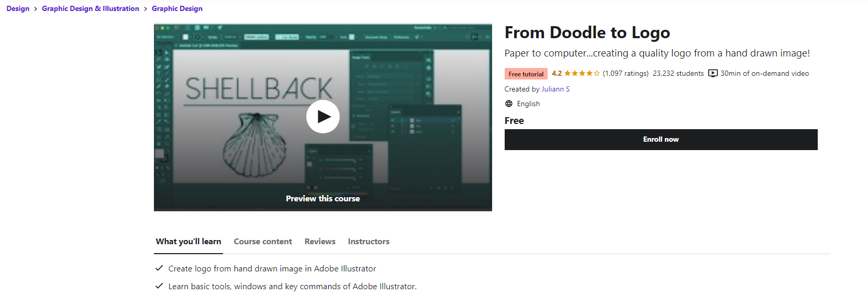Image resolution: width=868 pixels, height=296 pixels.
Task: Click the Design breadcrumb link
Action: coord(18,8)
